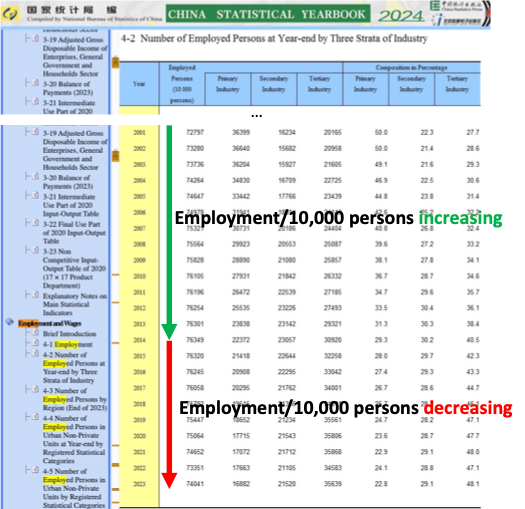Screen dimensions: 525x509
Task: Select 4-2 Employed Persons by Three Strata
Action: (74, 367)
